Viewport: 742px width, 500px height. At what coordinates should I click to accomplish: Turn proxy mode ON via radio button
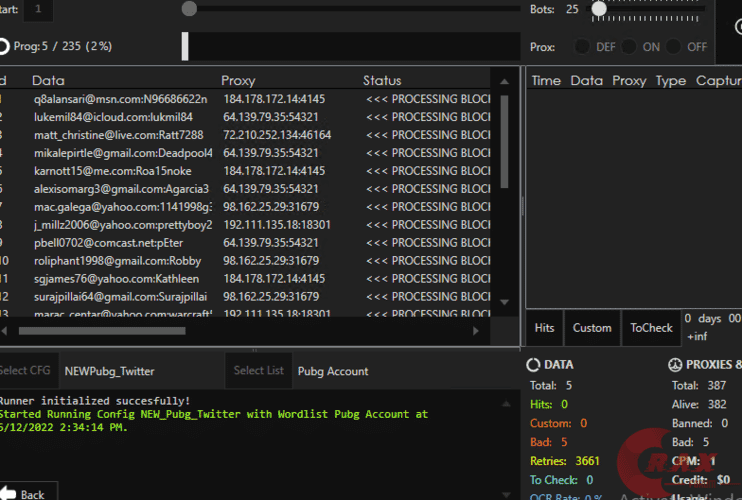[629, 47]
